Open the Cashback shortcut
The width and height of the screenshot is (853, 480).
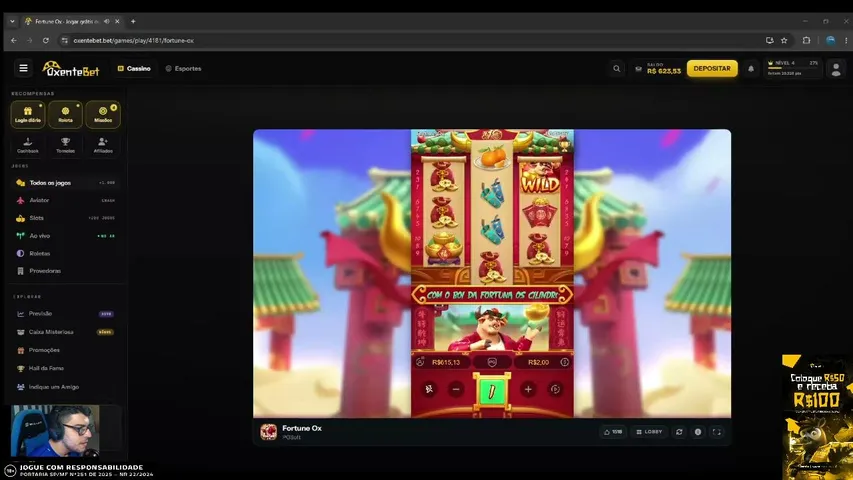coord(28,145)
